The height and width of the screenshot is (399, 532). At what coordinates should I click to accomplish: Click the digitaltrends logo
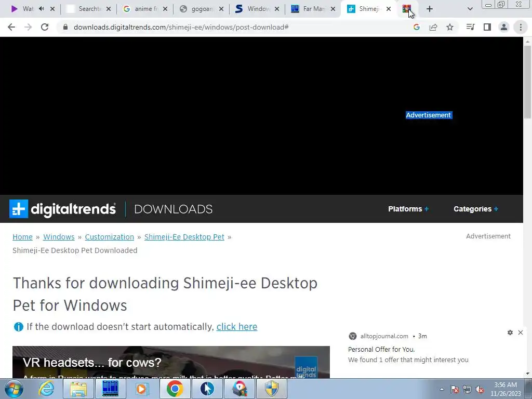tap(62, 209)
